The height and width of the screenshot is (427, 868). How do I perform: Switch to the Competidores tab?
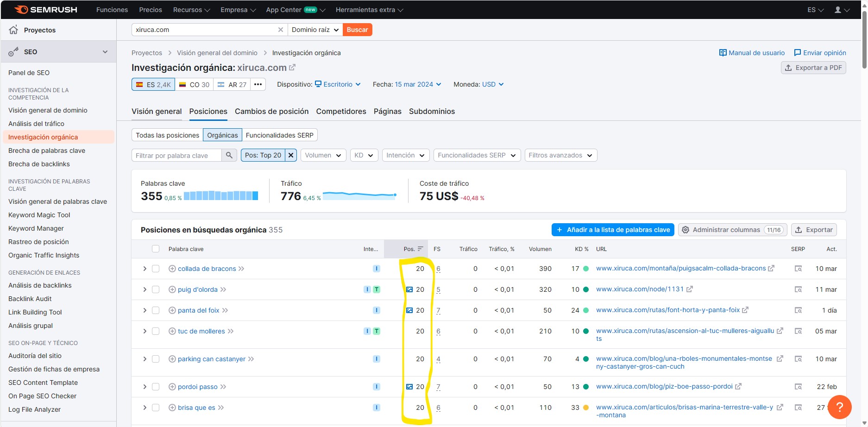point(341,111)
